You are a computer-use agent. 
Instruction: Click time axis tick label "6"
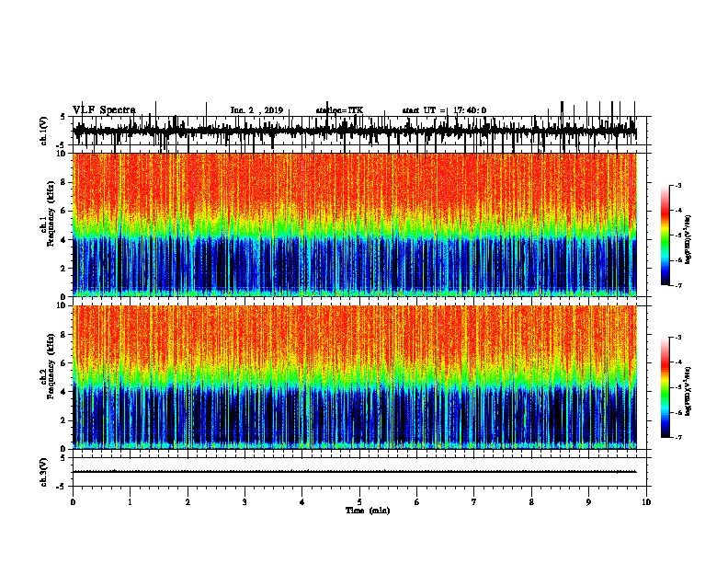pyautogui.click(x=417, y=502)
